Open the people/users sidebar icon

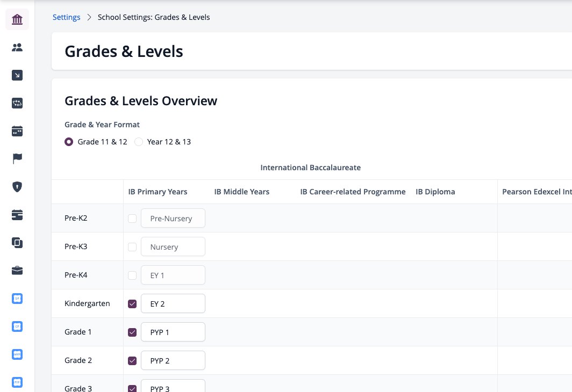point(17,47)
